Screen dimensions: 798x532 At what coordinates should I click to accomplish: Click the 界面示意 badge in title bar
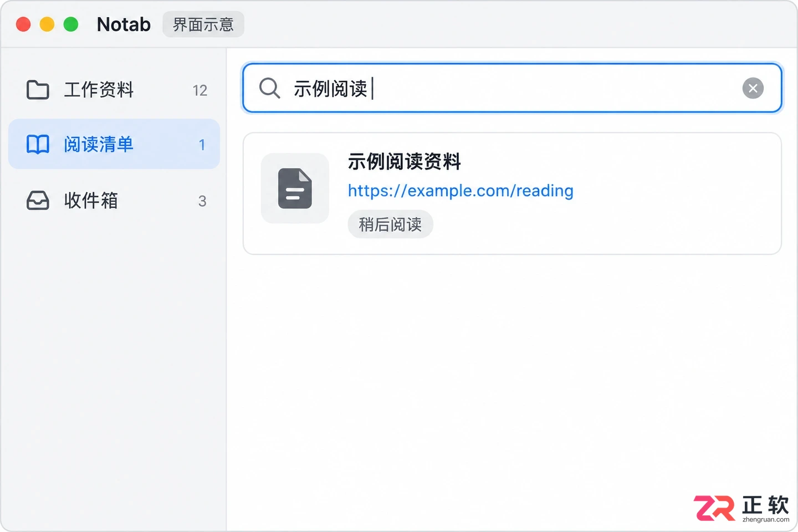(x=203, y=24)
